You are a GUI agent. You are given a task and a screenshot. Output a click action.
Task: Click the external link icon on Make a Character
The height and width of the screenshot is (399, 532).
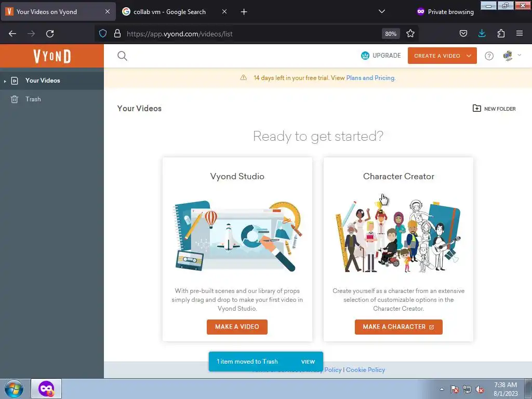point(432,327)
